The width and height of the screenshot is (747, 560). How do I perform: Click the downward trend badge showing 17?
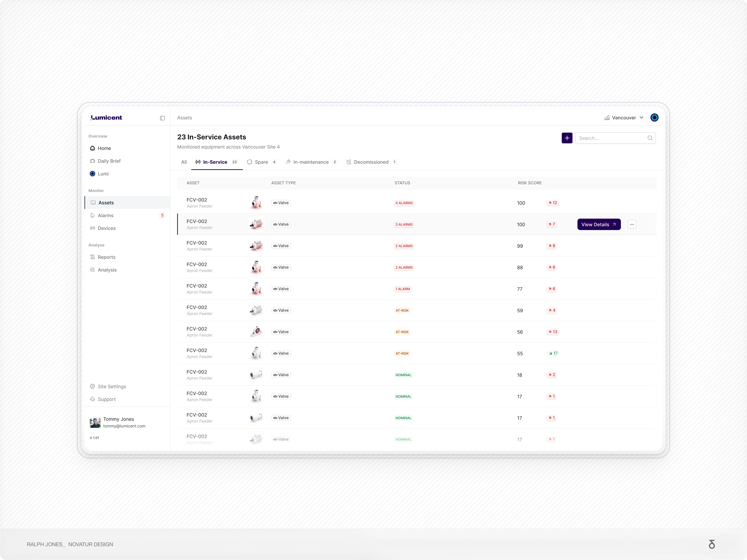[x=553, y=353]
